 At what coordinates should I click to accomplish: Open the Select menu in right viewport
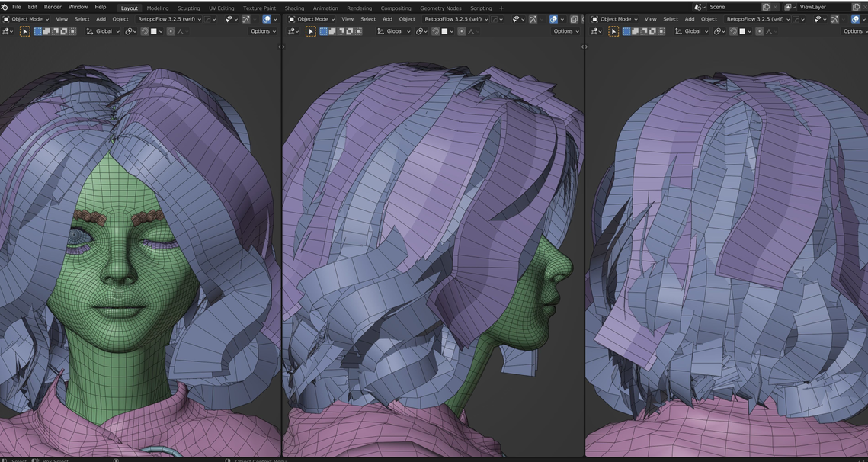click(671, 19)
